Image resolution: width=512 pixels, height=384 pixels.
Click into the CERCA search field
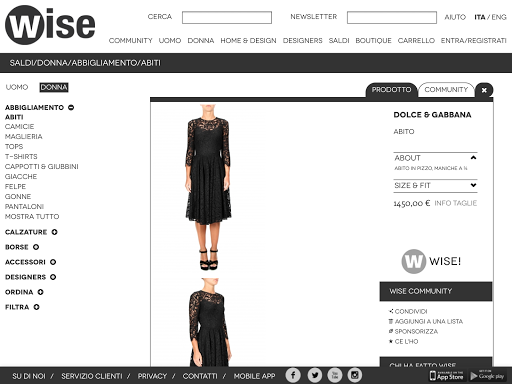pyautogui.click(x=227, y=17)
